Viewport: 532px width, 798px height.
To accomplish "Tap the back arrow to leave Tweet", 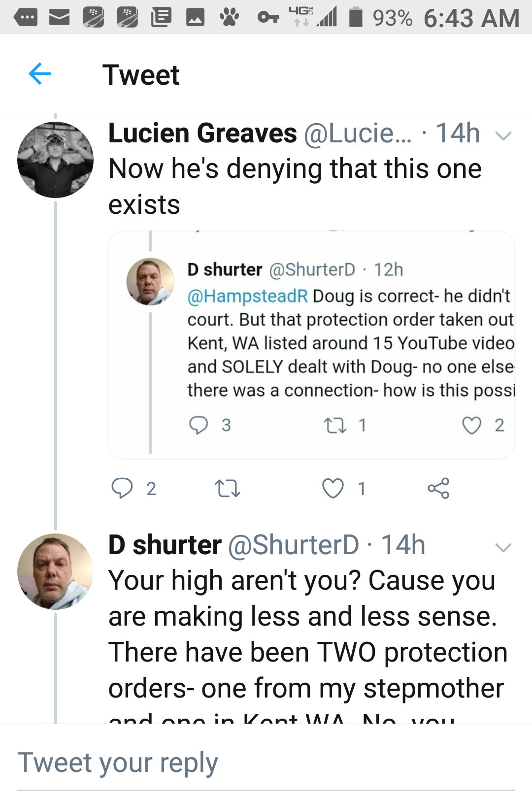I will pos(40,74).
